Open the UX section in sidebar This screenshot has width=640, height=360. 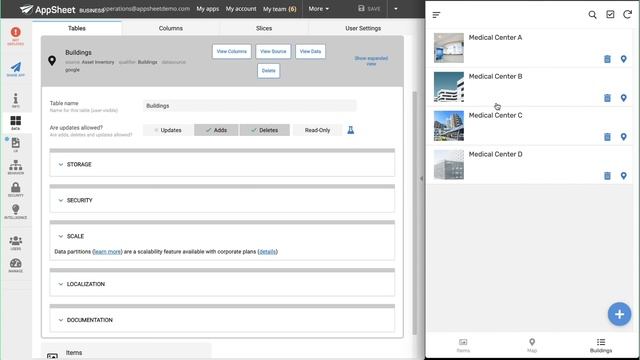[16, 145]
